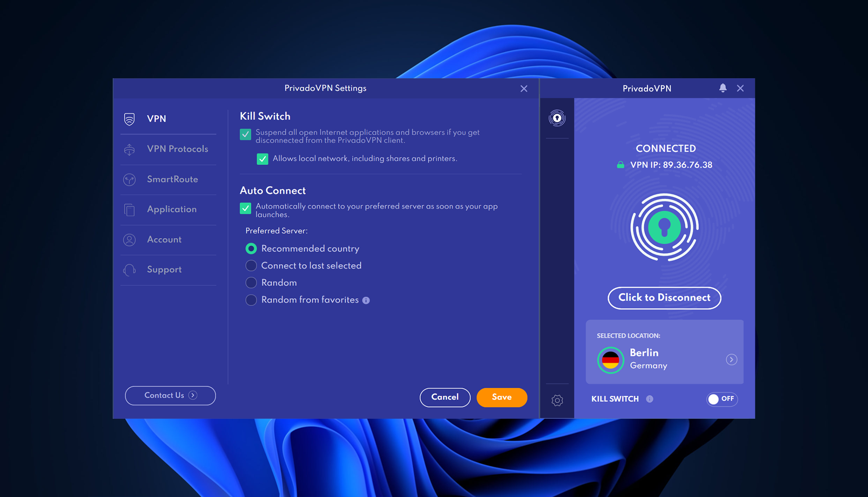The width and height of the screenshot is (868, 497).
Task: Select the Random server radio option
Action: click(251, 283)
